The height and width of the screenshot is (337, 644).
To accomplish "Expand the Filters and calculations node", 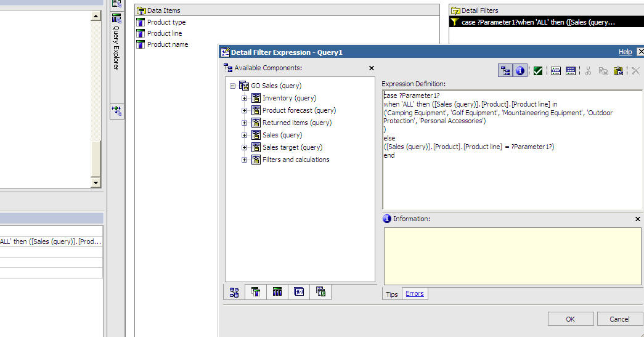I will point(245,160).
